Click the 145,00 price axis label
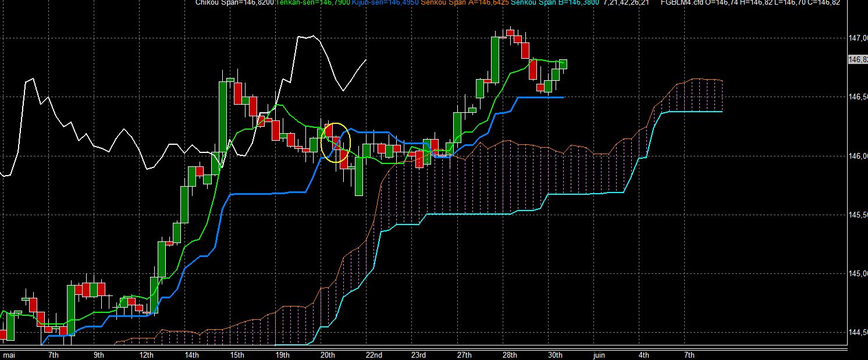 858,274
